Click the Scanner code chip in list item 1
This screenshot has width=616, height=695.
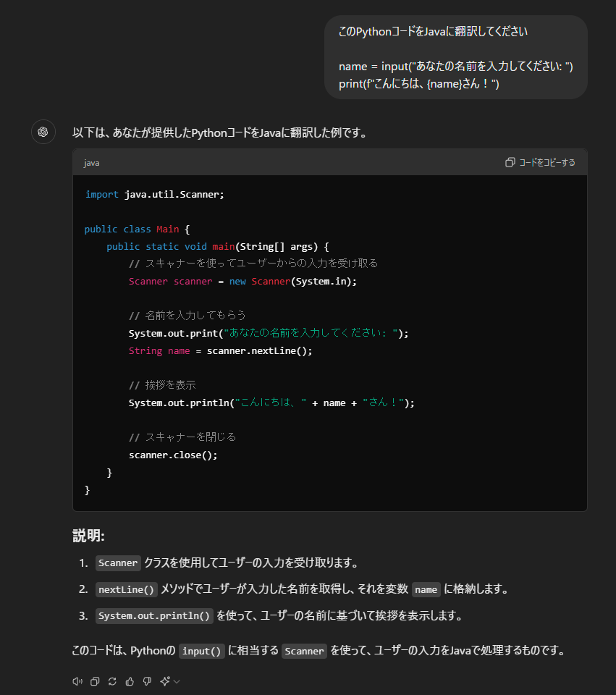(x=118, y=563)
